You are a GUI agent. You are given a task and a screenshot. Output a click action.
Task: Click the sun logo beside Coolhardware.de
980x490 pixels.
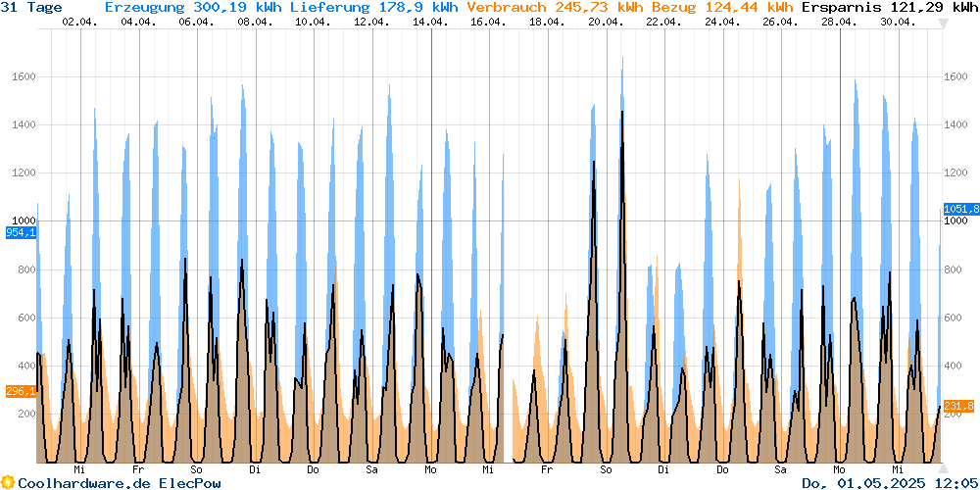pyautogui.click(x=8, y=482)
